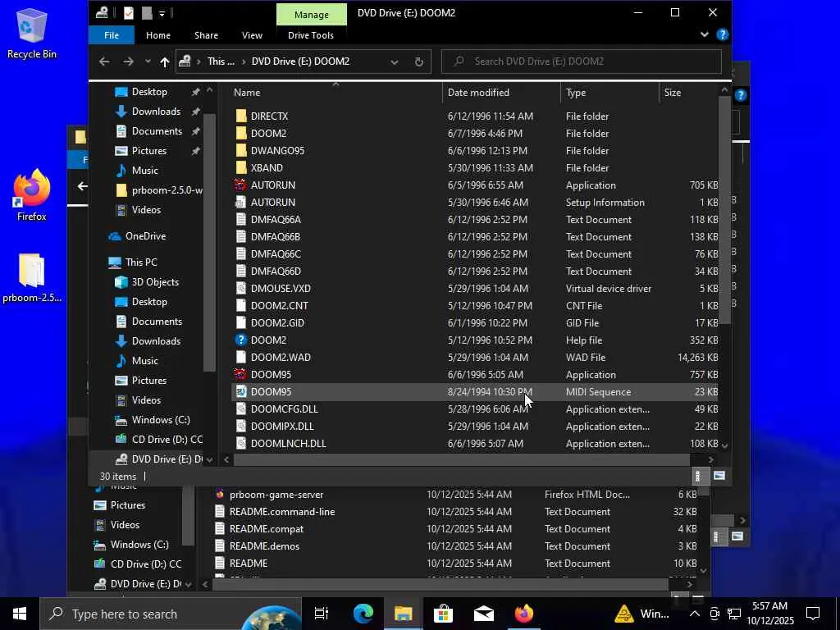Screen dimensions: 840x630
Task: Click the Properties quick access toolbar icon
Action: pyautogui.click(x=128, y=13)
